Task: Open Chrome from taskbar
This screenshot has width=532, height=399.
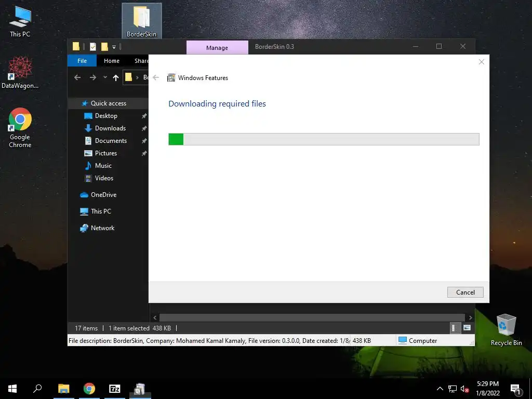Action: pos(89,389)
